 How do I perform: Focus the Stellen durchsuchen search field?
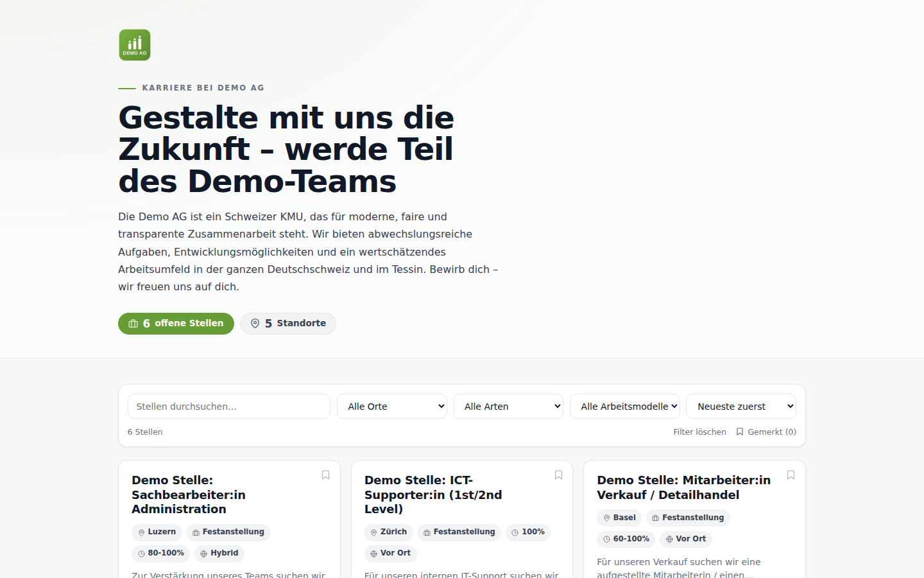coord(229,407)
